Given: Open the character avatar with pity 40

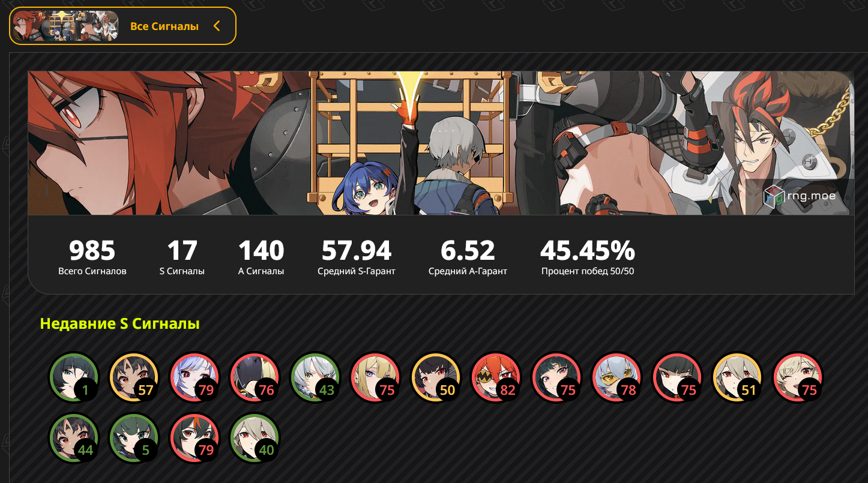Looking at the screenshot, I should [255, 438].
